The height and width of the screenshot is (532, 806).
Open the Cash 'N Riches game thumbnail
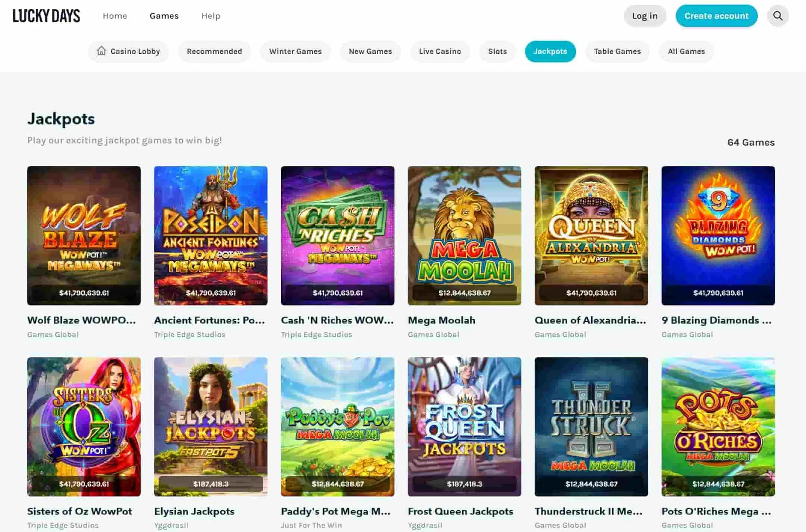pos(338,236)
